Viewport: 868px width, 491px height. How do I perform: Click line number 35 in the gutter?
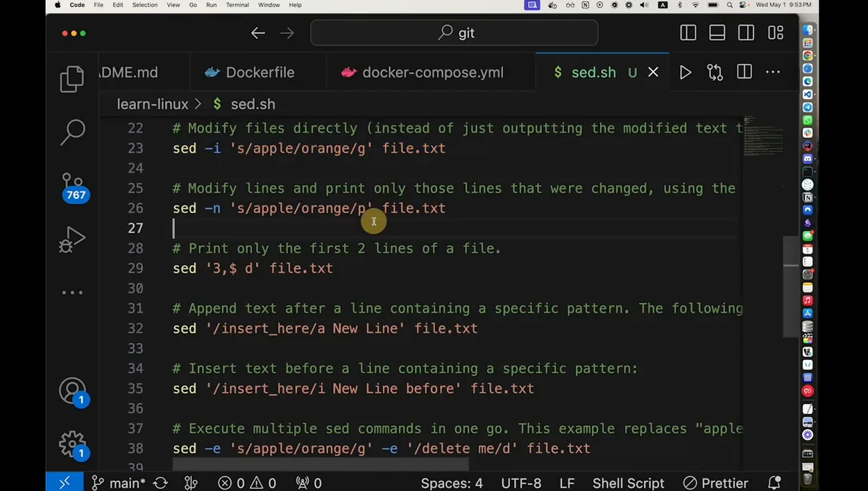pos(135,388)
